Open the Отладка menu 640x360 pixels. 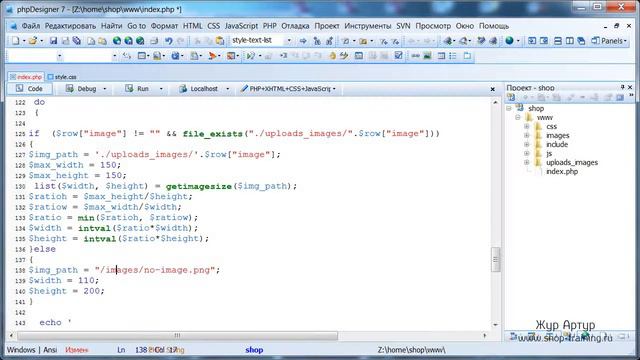(x=295, y=26)
